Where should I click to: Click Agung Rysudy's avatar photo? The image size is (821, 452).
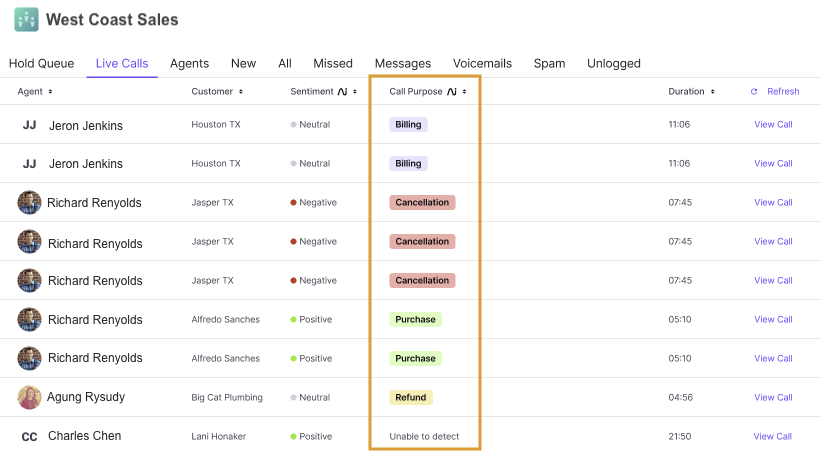coord(29,398)
